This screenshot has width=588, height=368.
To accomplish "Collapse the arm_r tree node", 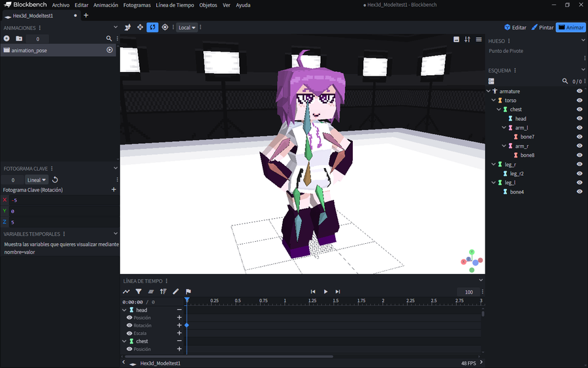I will [x=504, y=146].
